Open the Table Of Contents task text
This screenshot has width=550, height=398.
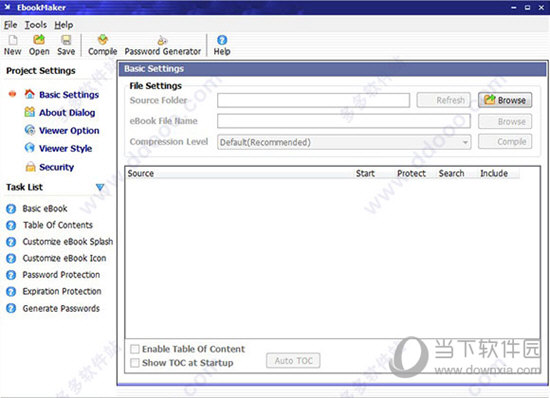(58, 225)
